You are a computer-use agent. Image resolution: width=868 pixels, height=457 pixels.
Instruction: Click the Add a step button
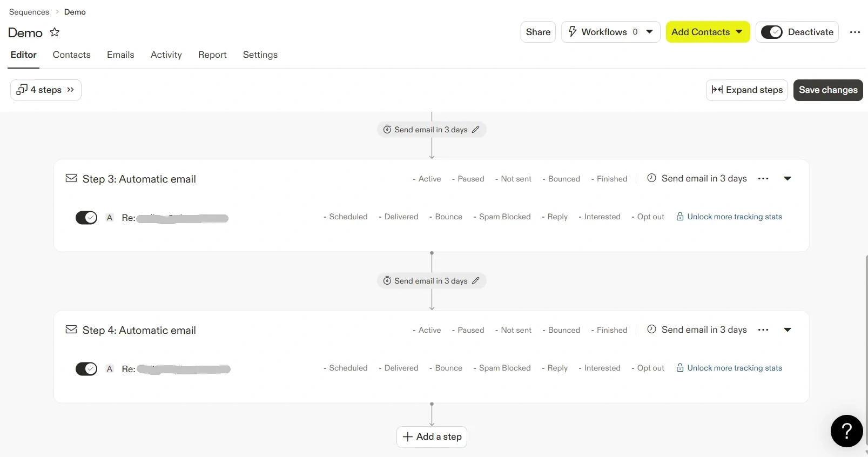[432, 436]
